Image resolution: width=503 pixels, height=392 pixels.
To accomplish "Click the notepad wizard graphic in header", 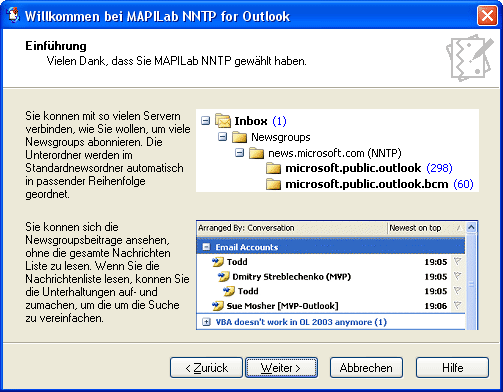I will [470, 58].
